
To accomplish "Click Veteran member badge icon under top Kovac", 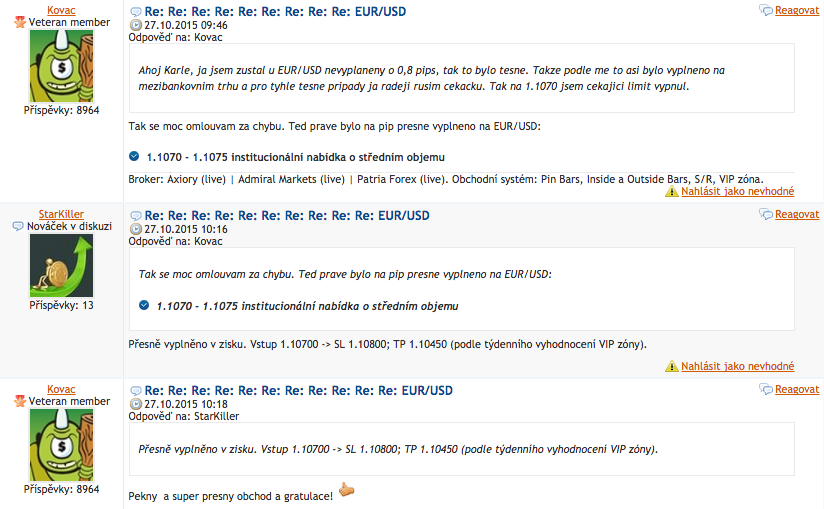I will [19, 22].
